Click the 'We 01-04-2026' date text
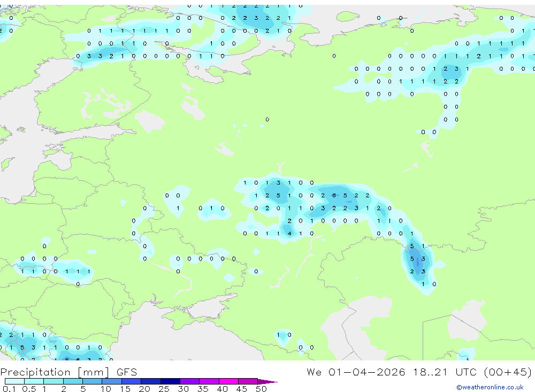 pos(356,372)
